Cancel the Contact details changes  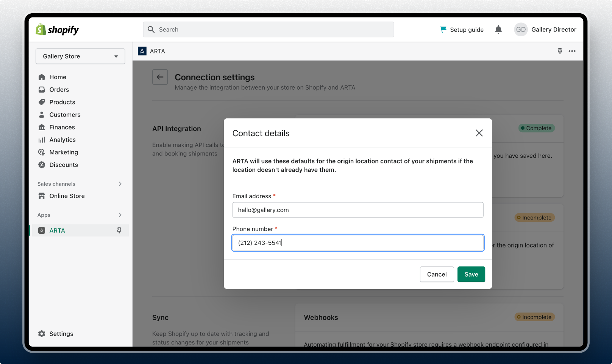(436, 274)
